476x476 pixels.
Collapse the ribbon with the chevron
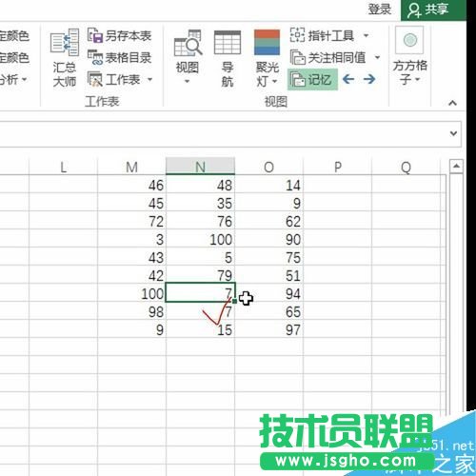452,103
